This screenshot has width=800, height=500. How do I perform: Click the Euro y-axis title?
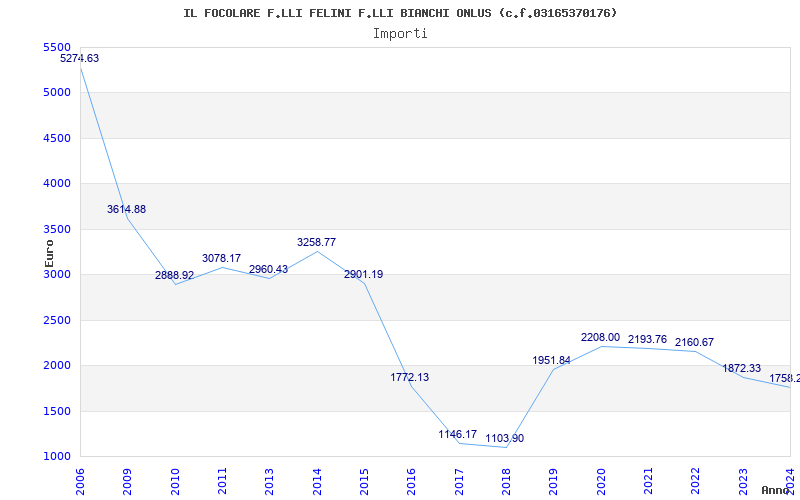click(x=49, y=254)
